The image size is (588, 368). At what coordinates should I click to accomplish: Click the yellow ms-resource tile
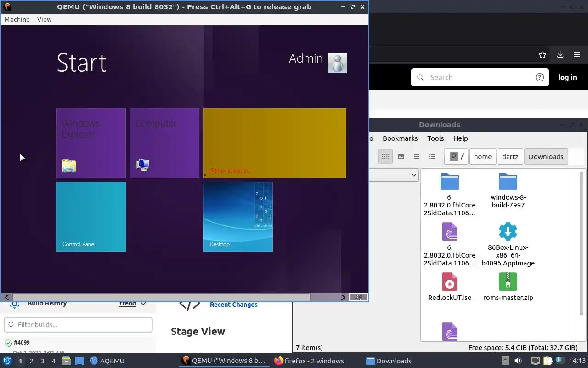(275, 143)
